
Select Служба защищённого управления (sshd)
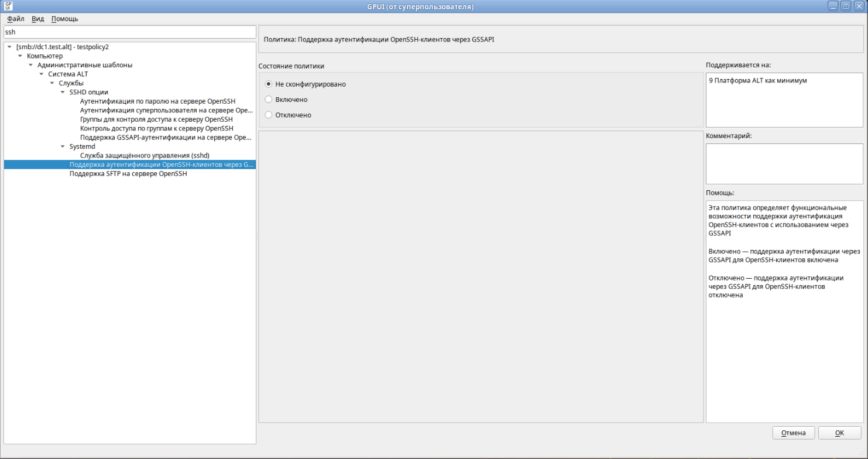coord(145,156)
